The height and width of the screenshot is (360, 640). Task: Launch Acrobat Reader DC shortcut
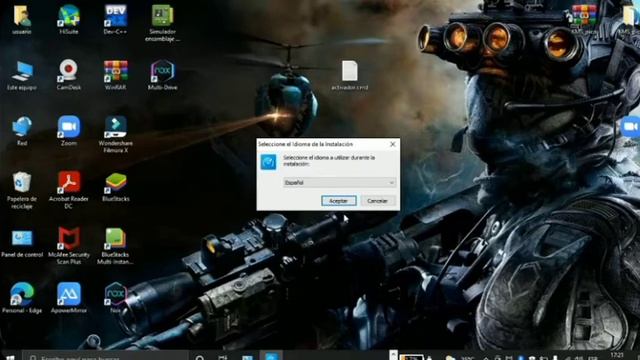pyautogui.click(x=69, y=191)
